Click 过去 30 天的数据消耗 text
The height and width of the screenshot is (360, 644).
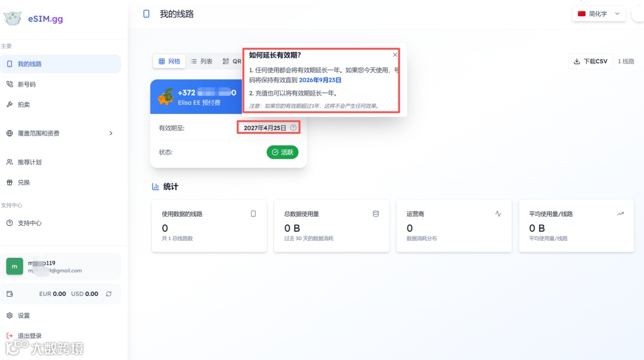pyautogui.click(x=309, y=238)
